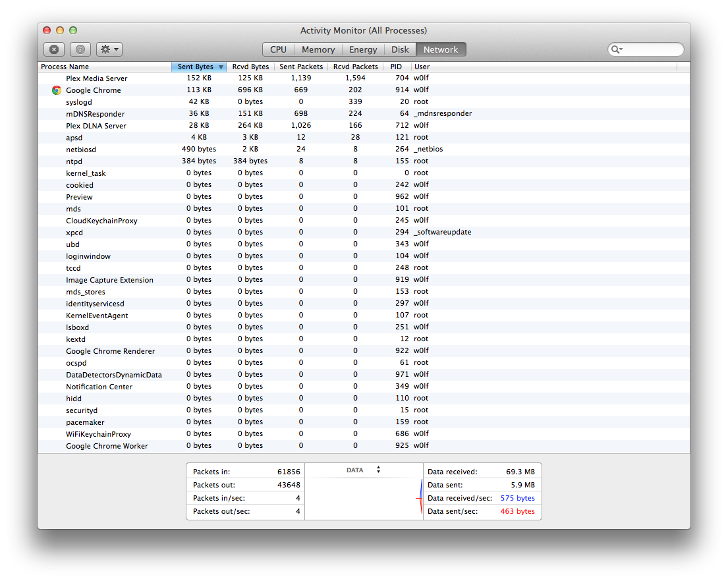Image resolution: width=728 pixels, height=581 pixels.
Task: Select the Google Chrome Renderer row
Action: (x=364, y=351)
